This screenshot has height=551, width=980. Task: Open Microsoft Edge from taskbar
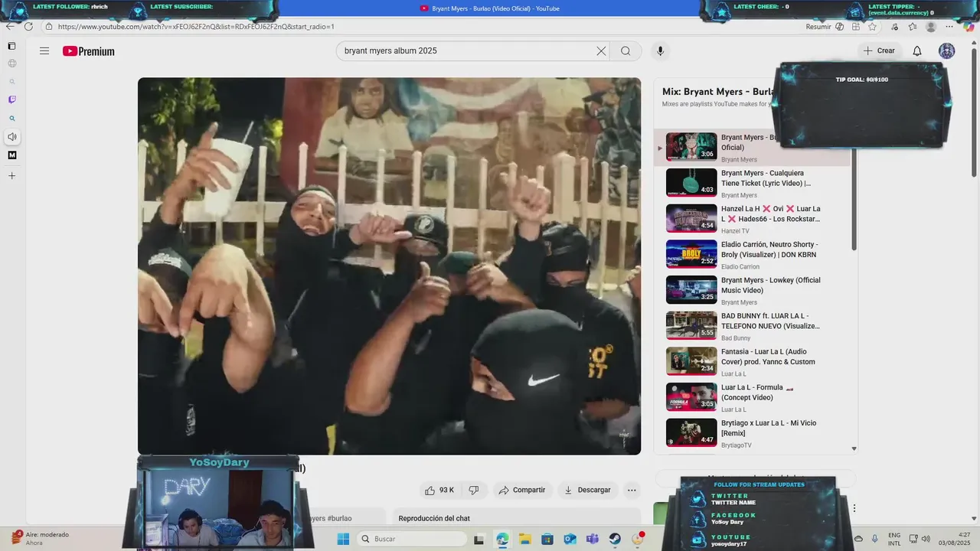[502, 539]
